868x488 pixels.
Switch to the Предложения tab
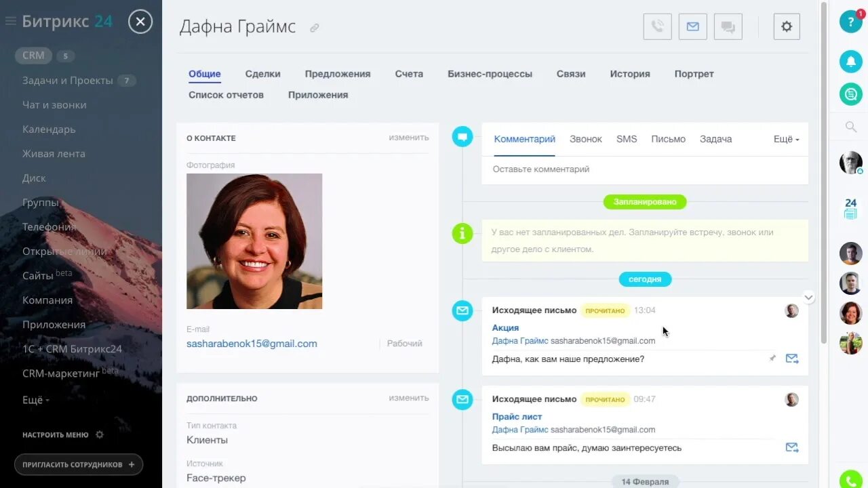pos(338,74)
